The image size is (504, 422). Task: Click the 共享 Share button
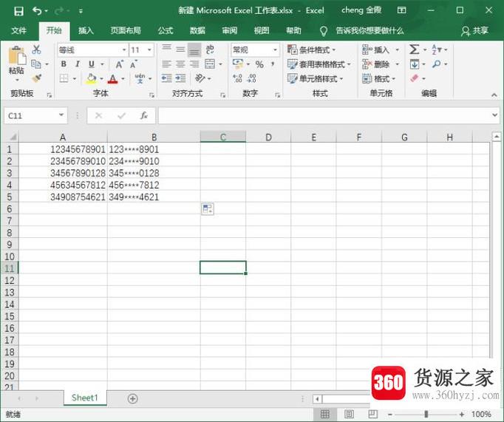474,31
